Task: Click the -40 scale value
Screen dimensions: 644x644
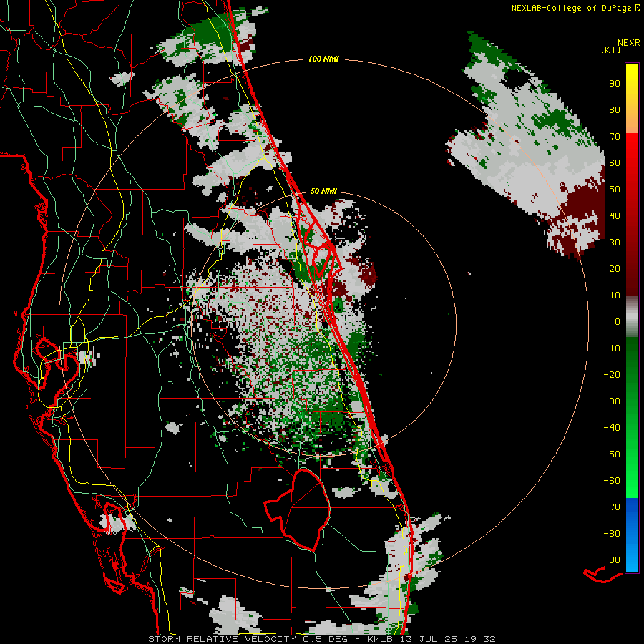Action: (612, 428)
